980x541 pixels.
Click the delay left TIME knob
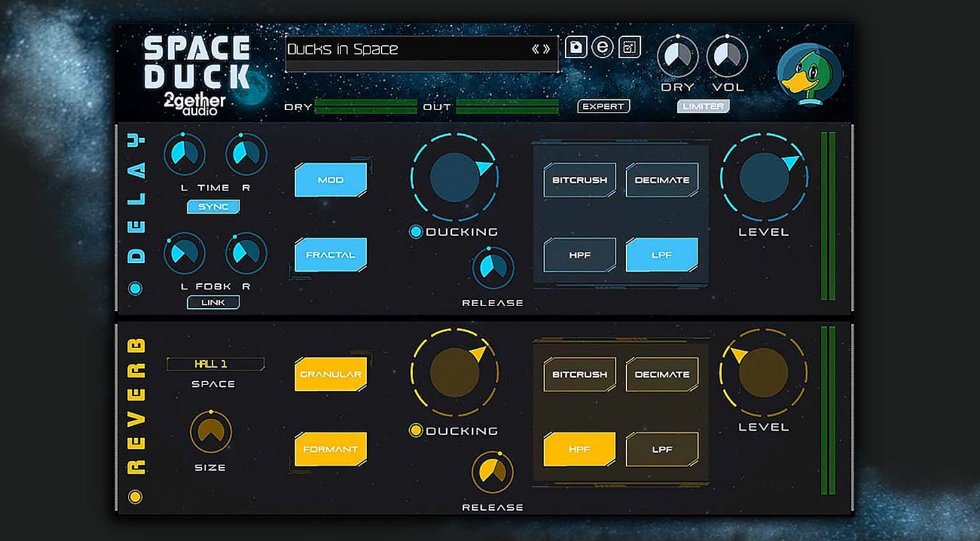coord(185,155)
